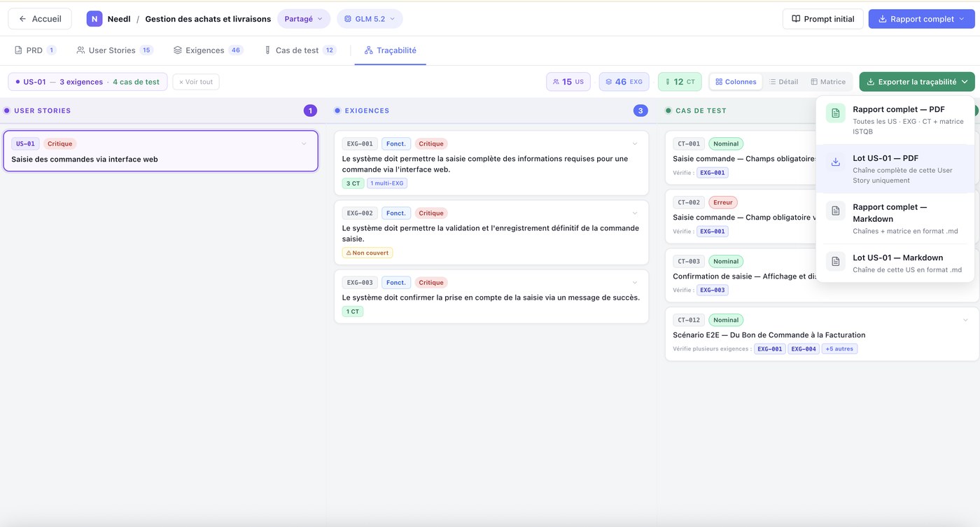
Task: Click the User Stories column count badge 1
Action: coord(310,111)
